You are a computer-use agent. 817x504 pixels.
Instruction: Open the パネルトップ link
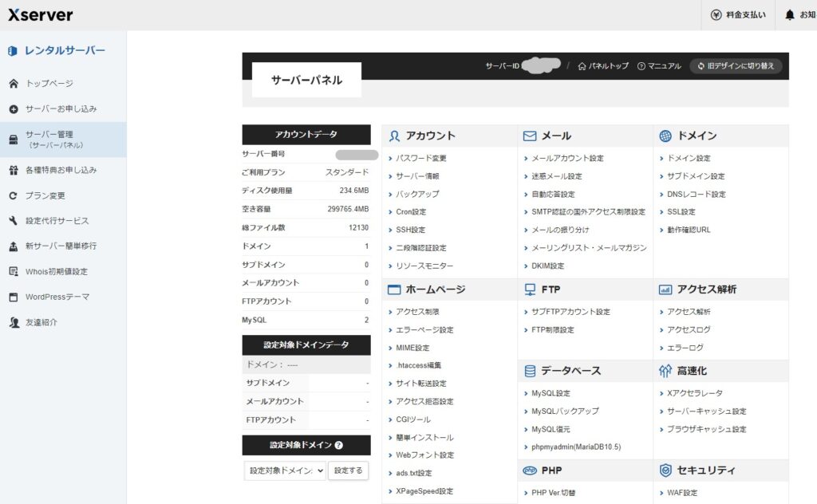603,66
